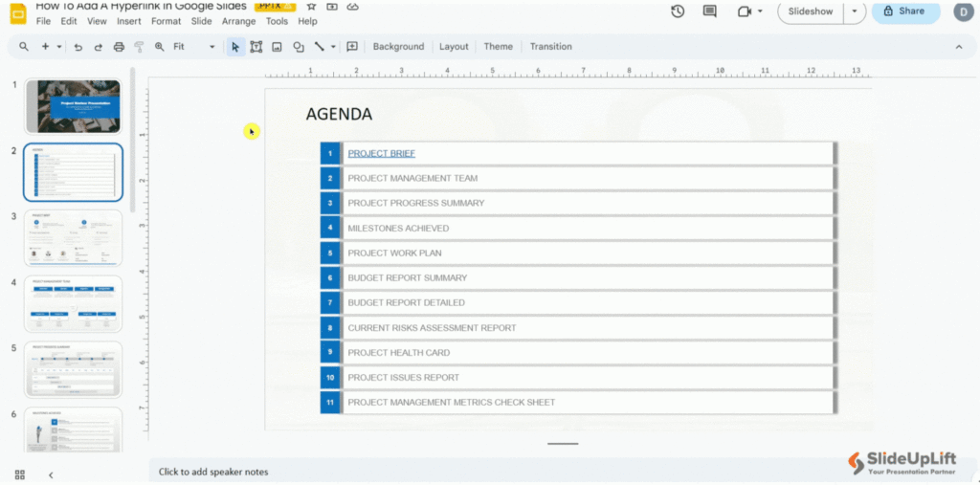
Task: Open the Tools menu
Action: point(277,21)
